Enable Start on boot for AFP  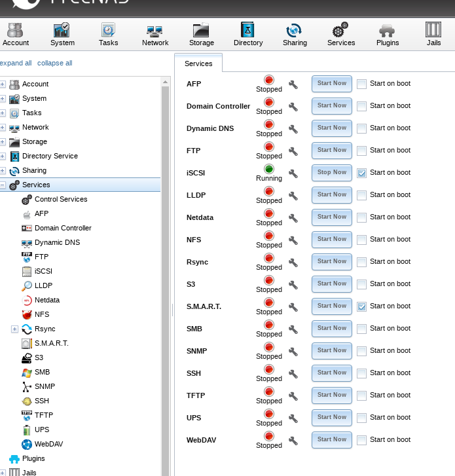click(x=361, y=84)
